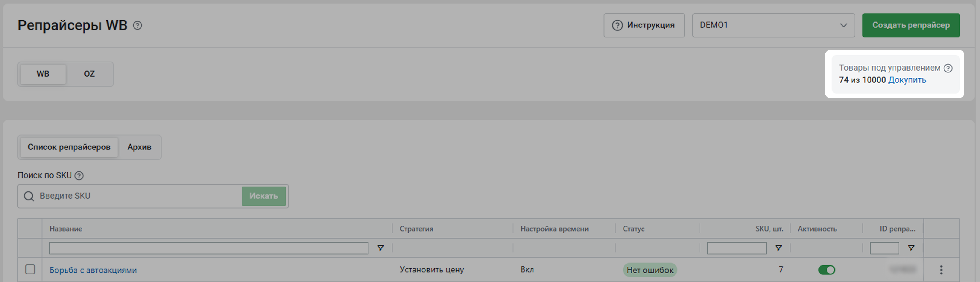Click help icon next to Поиск по SKU
This screenshot has height=282, width=980.
79,176
